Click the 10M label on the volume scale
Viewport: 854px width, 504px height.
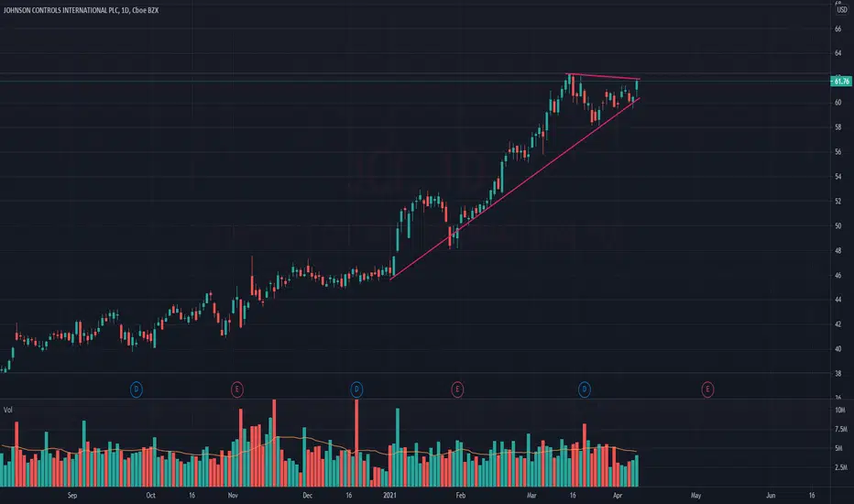[x=840, y=411]
